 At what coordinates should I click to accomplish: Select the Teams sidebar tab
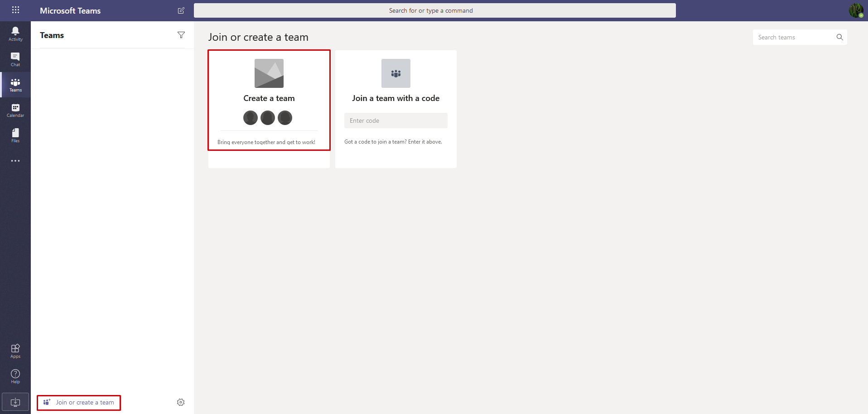pos(15,85)
